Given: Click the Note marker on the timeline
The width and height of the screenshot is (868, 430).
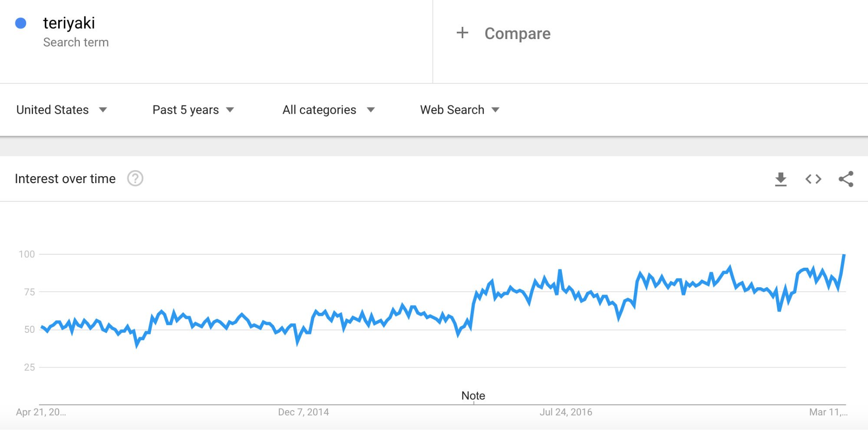Looking at the screenshot, I should point(473,396).
